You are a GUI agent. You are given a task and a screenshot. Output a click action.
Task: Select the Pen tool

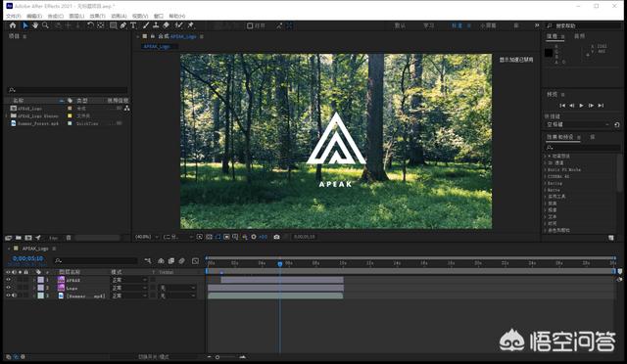(123, 25)
